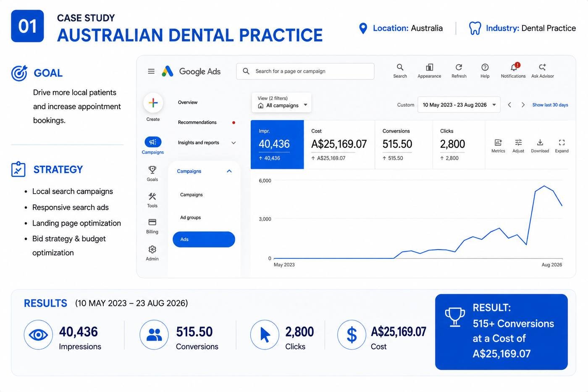Image resolution: width=588 pixels, height=392 pixels.
Task: Select the Cost metric card
Action: (x=339, y=145)
